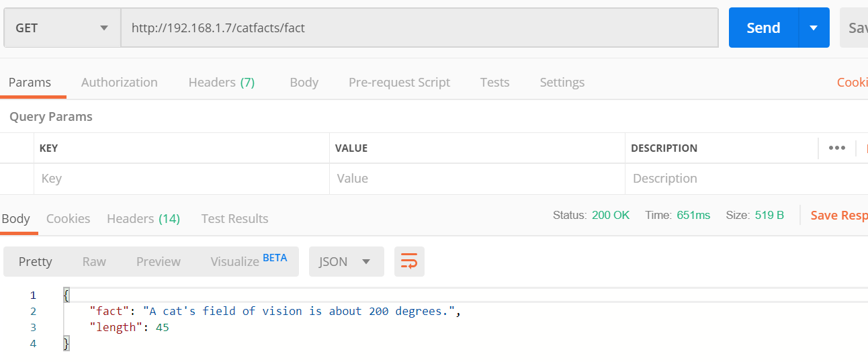This screenshot has height=362, width=868.
Task: Select the request Body tab
Action: click(x=304, y=83)
